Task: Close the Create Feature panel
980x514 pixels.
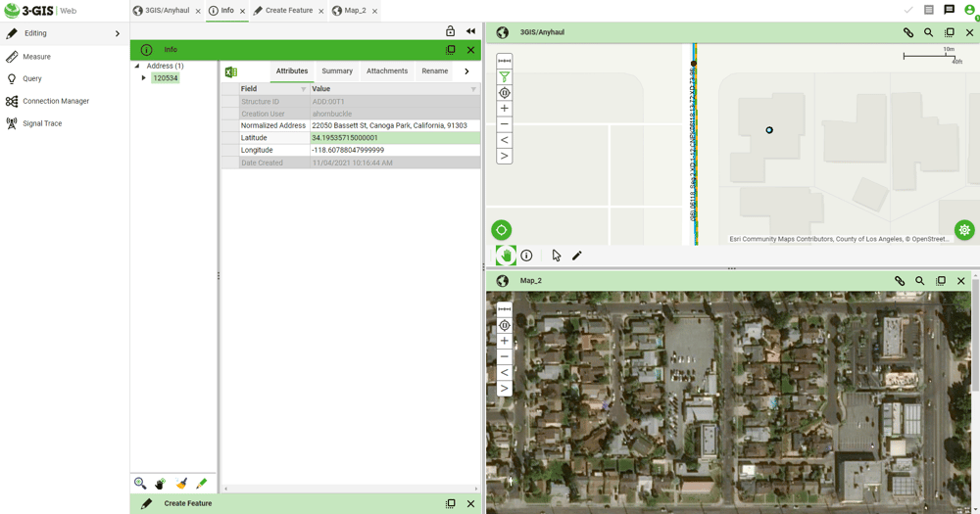Action: pos(470,503)
